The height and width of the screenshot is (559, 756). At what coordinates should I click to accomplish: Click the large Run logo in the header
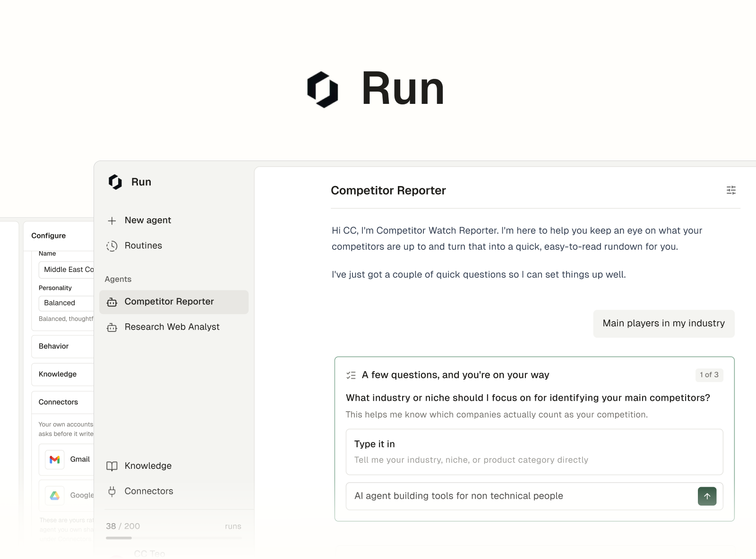point(323,89)
